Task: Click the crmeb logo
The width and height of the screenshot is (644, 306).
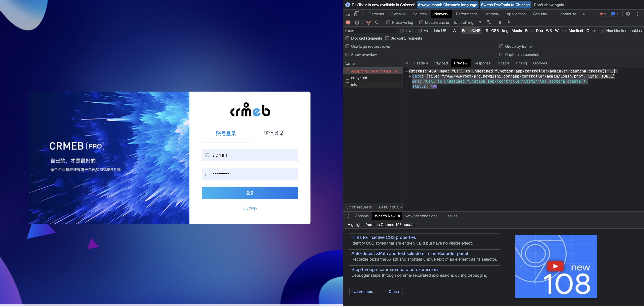Action: click(250, 110)
